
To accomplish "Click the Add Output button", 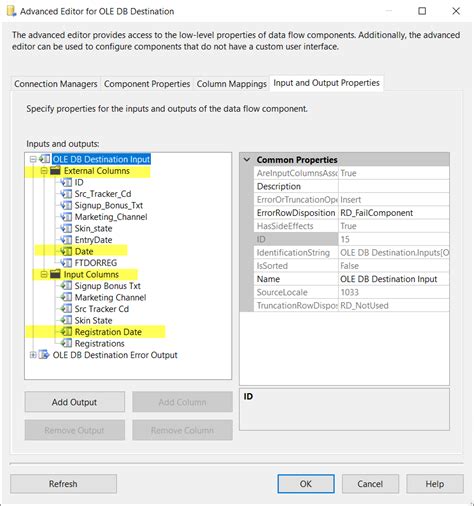I will click(x=75, y=402).
